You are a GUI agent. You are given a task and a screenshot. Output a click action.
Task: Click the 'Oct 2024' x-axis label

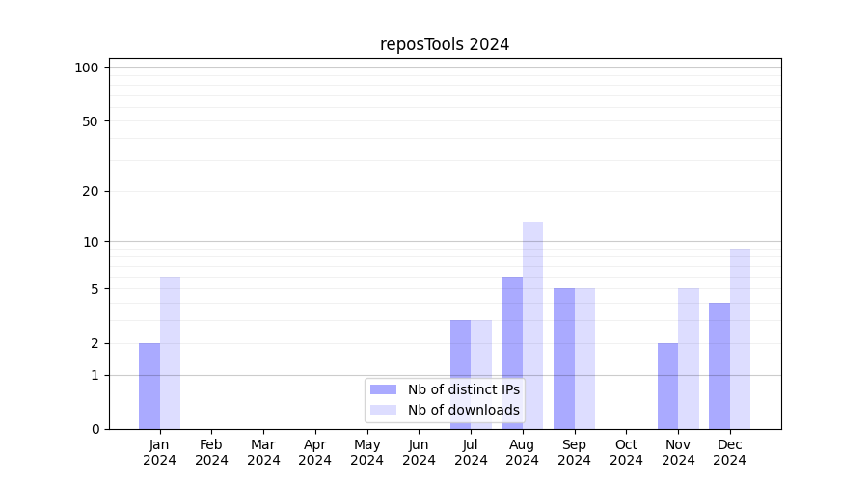pyautogui.click(x=626, y=452)
